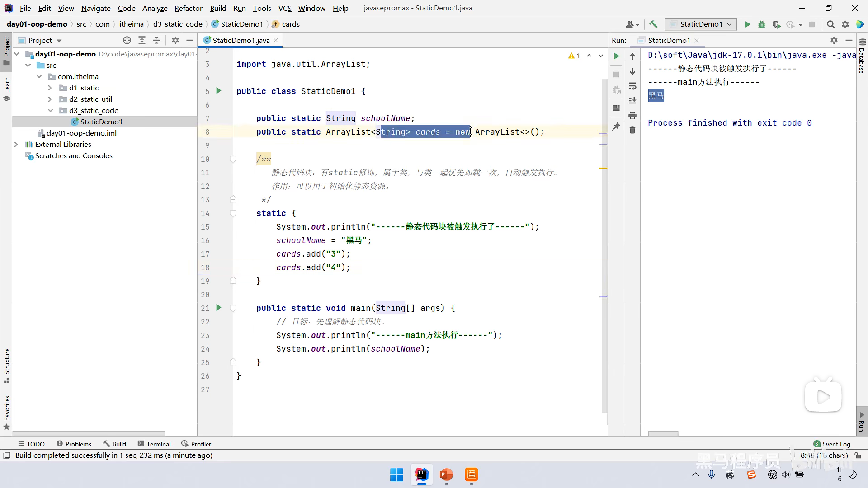The width and height of the screenshot is (868, 488).
Task: Expand the d1_static package folder
Action: click(50, 88)
